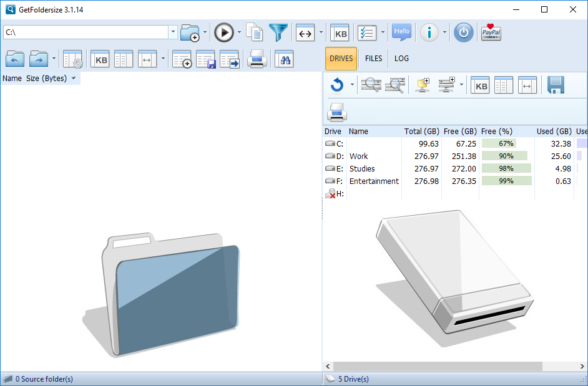Click the add network computer icon
588x386 pixels.
[422, 85]
